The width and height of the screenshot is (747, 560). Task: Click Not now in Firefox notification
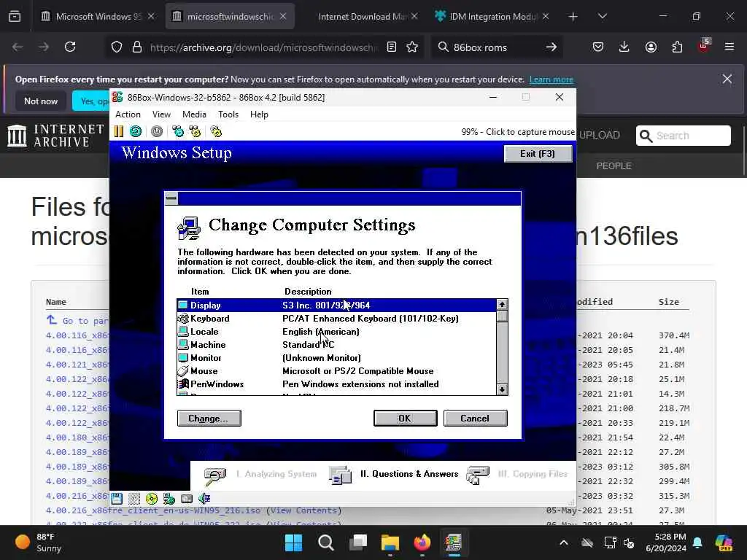[41, 101]
